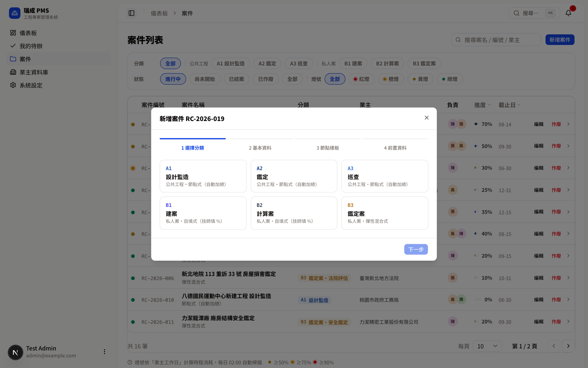Expand the RC-2026-006 row chevron
588x368 pixels.
tap(568, 278)
